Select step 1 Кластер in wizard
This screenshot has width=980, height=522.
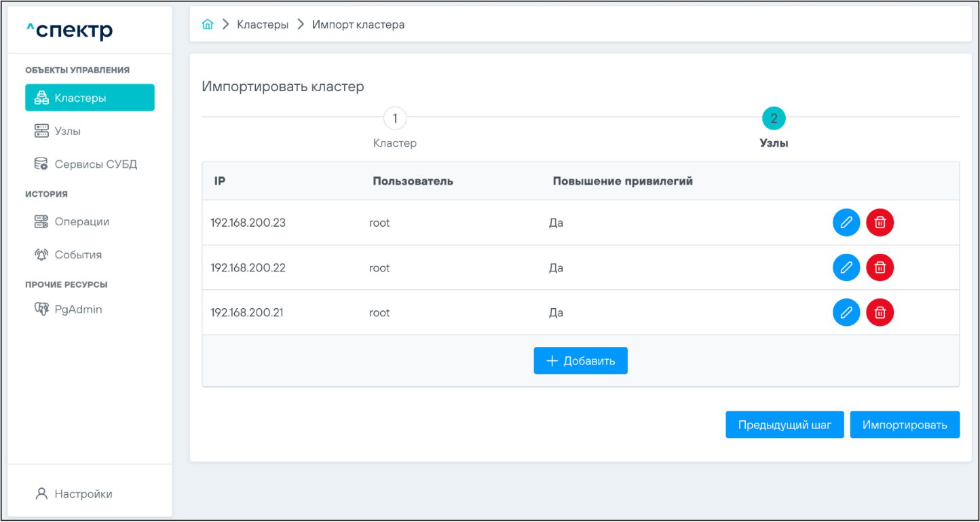(395, 119)
